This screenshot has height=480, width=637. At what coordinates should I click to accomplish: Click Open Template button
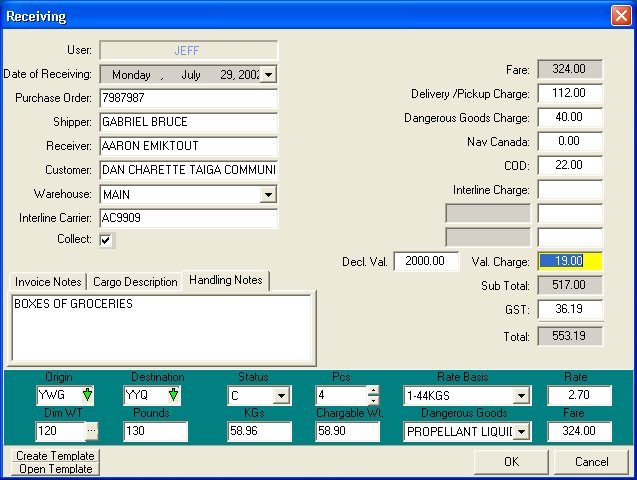point(55,469)
